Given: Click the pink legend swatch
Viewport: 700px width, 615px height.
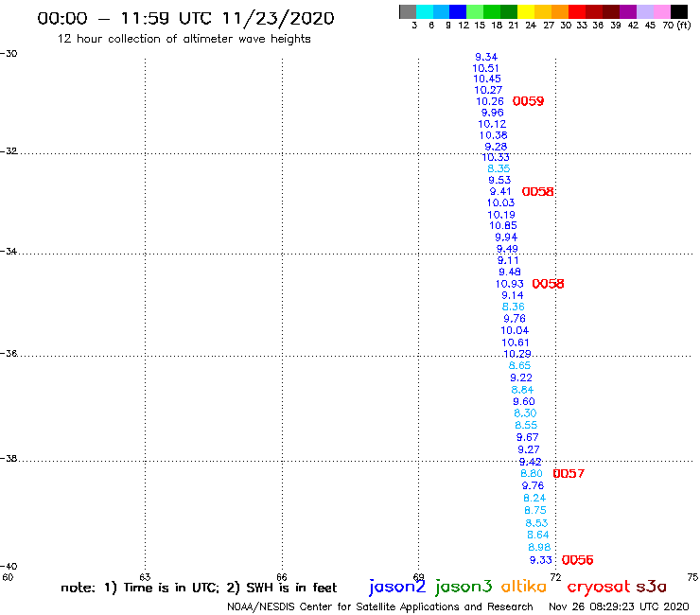Looking at the screenshot, I should pos(661,11).
